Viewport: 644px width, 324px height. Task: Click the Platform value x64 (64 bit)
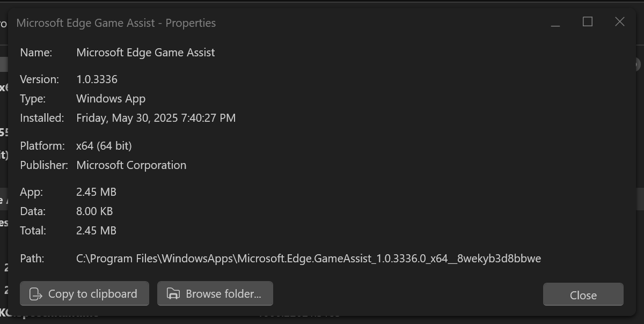[x=104, y=146]
